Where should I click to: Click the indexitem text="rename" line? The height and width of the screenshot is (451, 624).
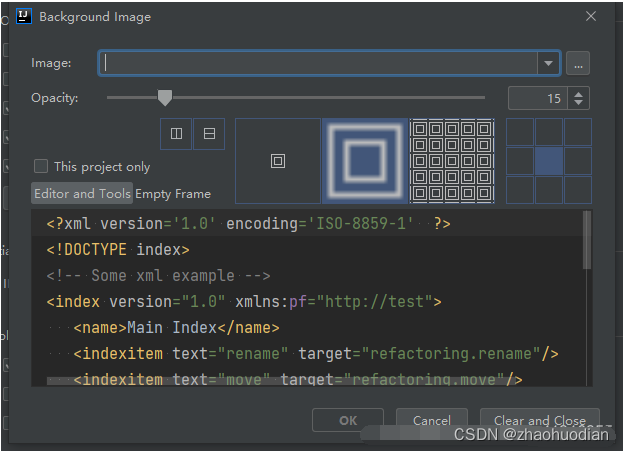coord(316,353)
